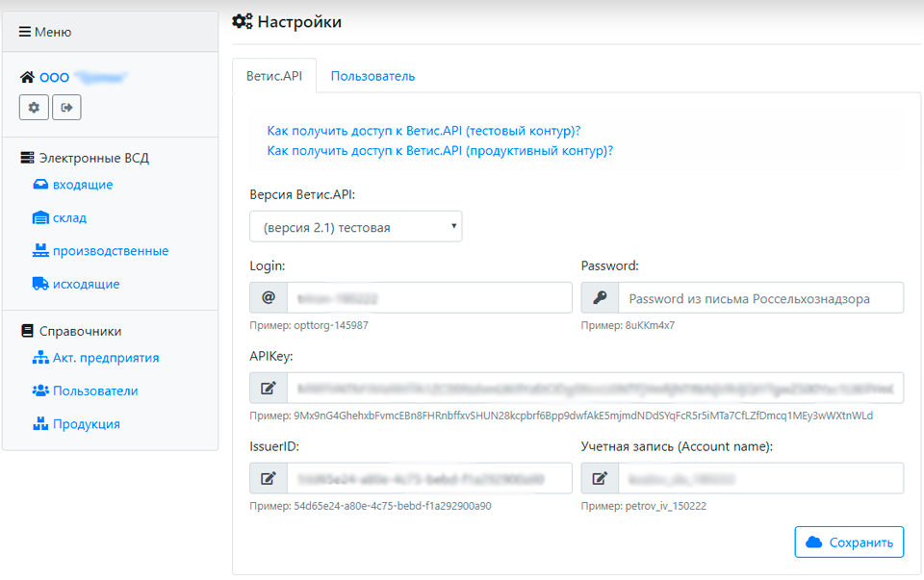Click the 'Пример: opttorg-145987' hint text

309,325
